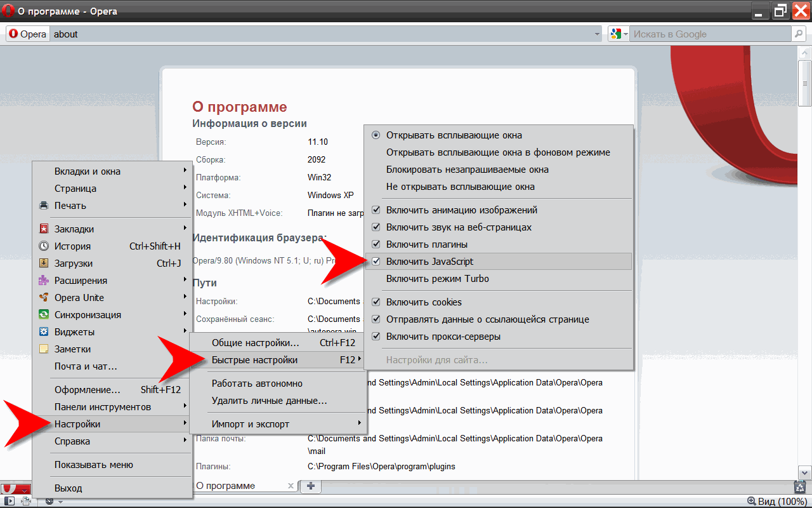The height and width of the screenshot is (508, 812).
Task: Expand the Панели инструментов submenu
Action: 112,407
